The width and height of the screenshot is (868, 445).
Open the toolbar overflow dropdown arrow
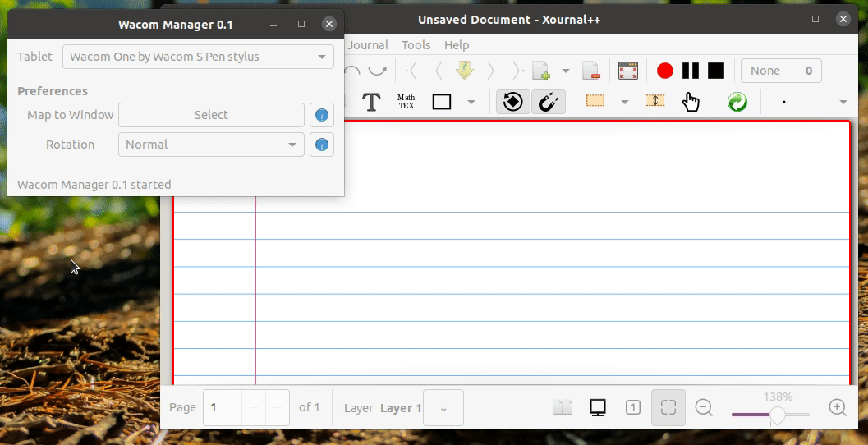point(843,102)
